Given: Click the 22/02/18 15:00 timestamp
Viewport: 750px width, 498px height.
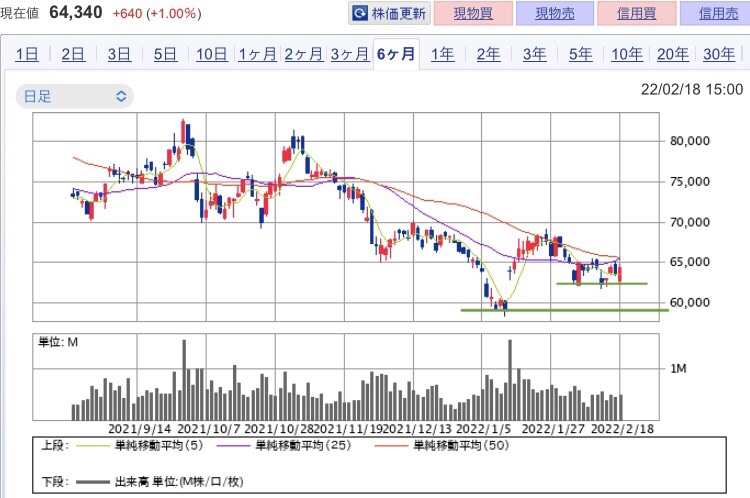Looking at the screenshot, I should click(692, 89).
